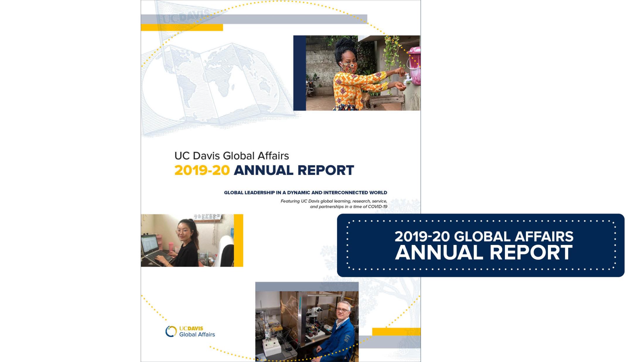Image resolution: width=644 pixels, height=362 pixels.
Task: Click the UC Davis Global Affairs logo
Action: pos(190,331)
